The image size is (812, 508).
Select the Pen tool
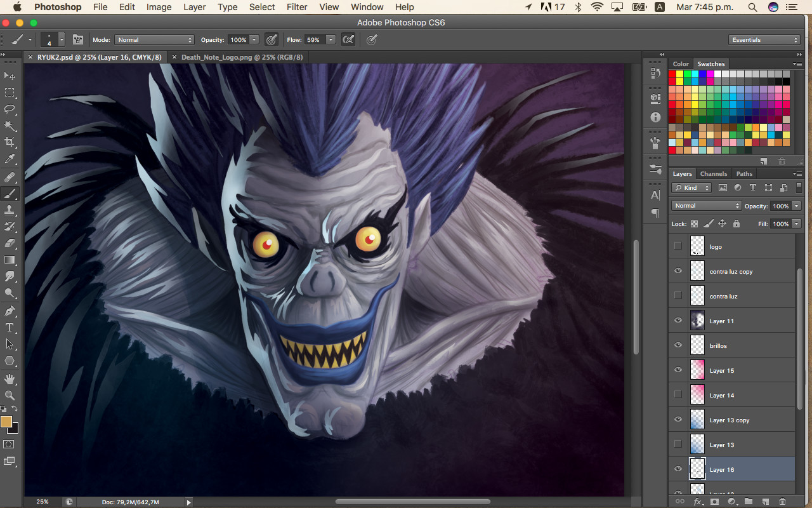pyautogui.click(x=10, y=311)
